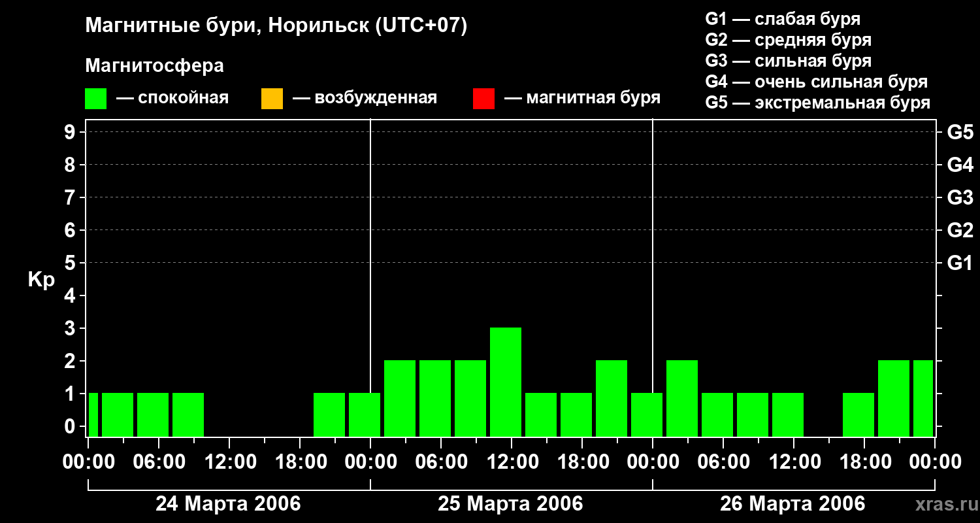The image size is (980, 523).
Task: Click the '— возбужденная' legend label
Action: [x=365, y=98]
